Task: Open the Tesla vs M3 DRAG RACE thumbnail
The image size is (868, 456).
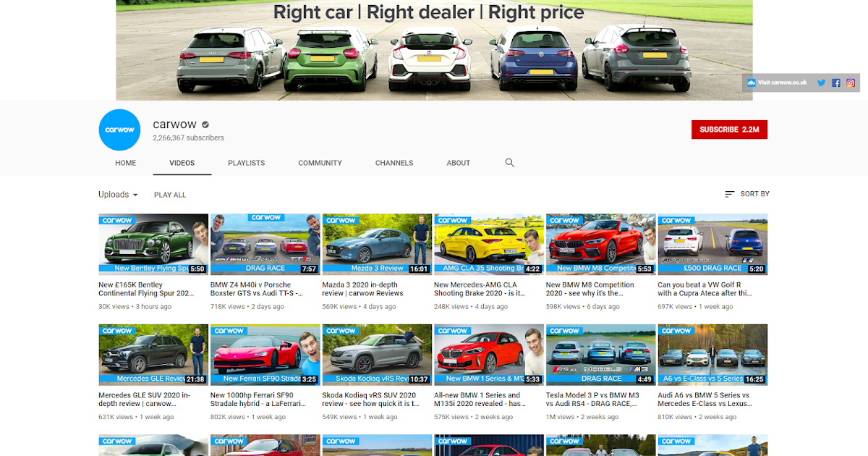Action: click(x=601, y=355)
